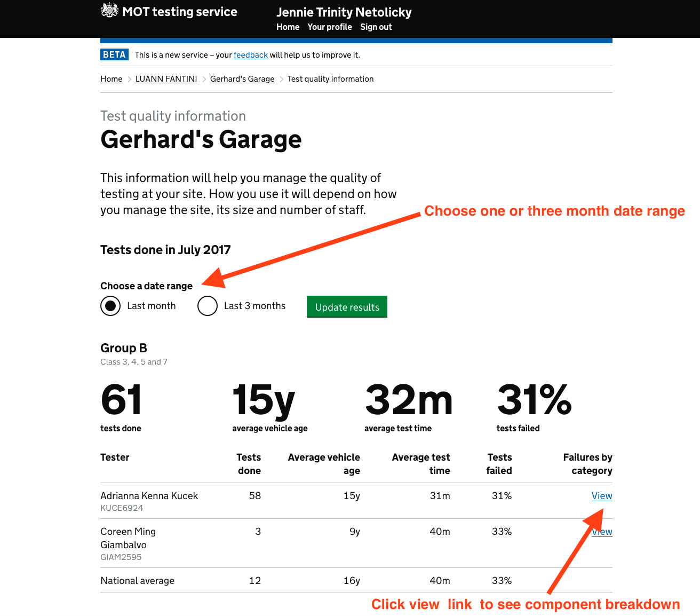The width and height of the screenshot is (700, 616).
Task: View failures by category for Adrianna Kenna Kucek
Action: [x=602, y=495]
